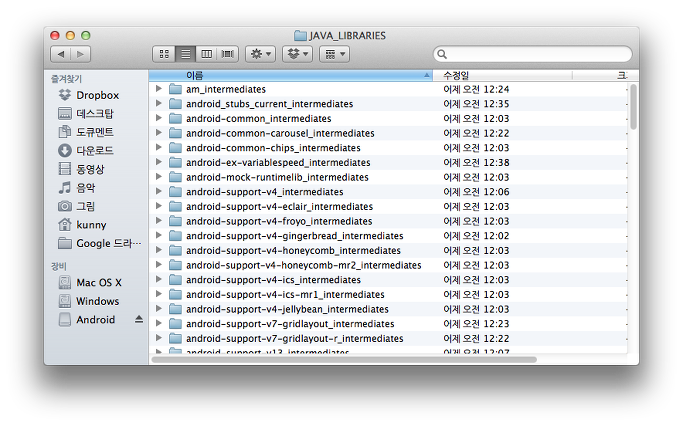Select android-support-v4-honeycomb_intermediates folder icon
The height and width of the screenshot is (426, 683).
[175, 250]
